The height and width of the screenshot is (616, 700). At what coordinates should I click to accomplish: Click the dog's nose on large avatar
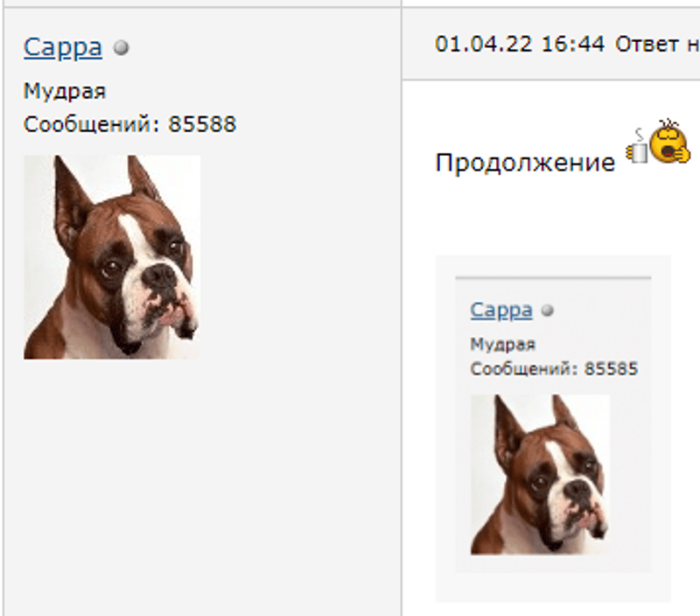tap(159, 276)
